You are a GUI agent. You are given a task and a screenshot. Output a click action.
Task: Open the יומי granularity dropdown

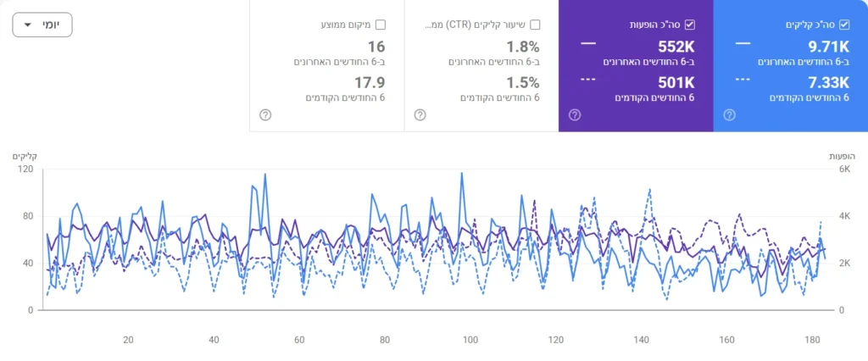coord(42,25)
